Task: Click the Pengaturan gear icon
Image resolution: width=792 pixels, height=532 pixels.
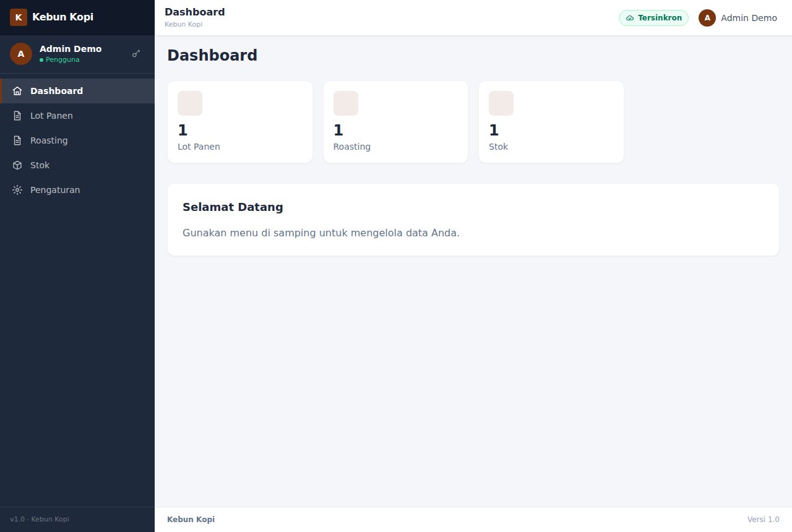Action: (17, 190)
